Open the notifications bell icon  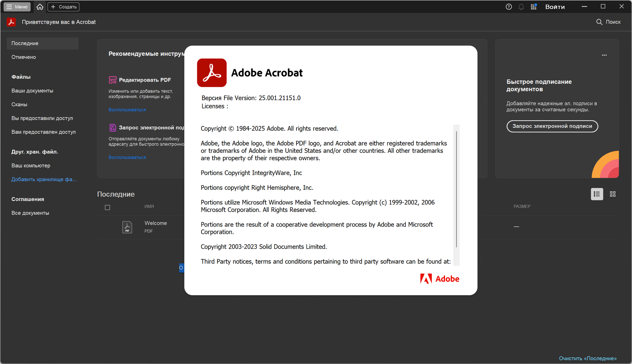tap(521, 7)
